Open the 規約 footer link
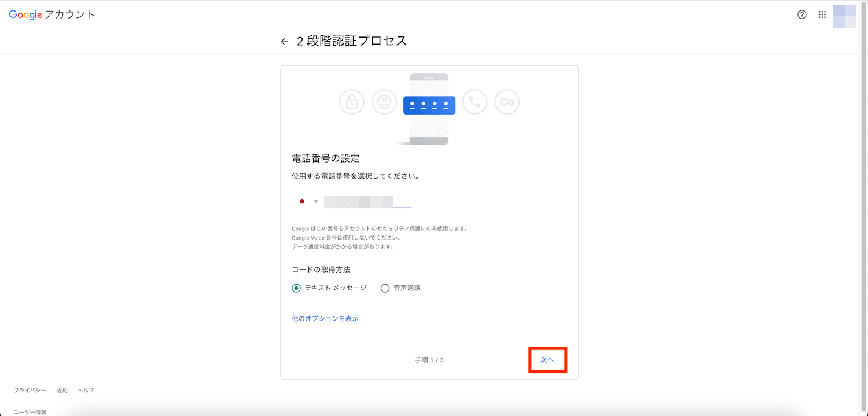The width and height of the screenshot is (868, 416). pos(62,391)
